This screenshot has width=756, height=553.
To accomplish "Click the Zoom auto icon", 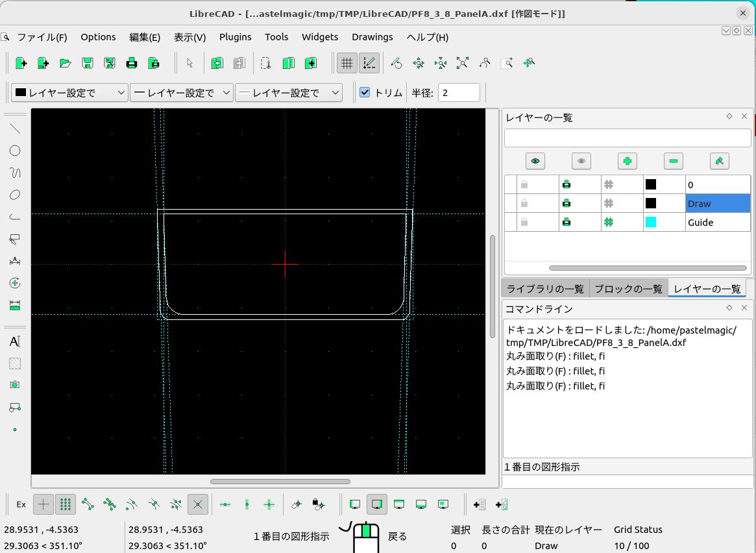I will pyautogui.click(x=462, y=63).
